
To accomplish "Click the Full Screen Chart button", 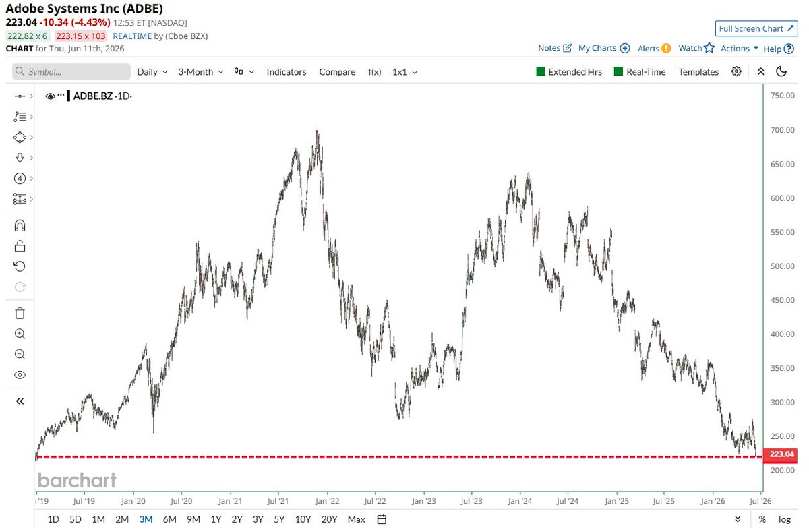I will pyautogui.click(x=756, y=28).
